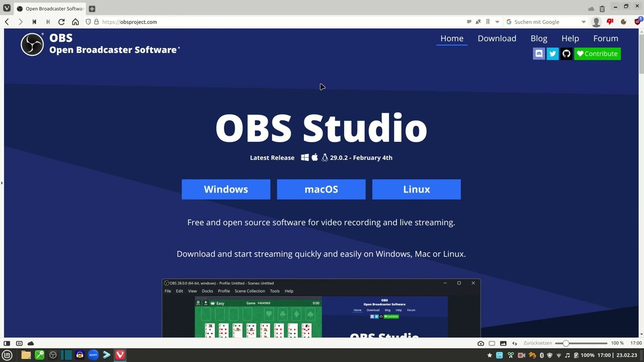Open the Zoom taskbar icon

[x=93, y=355]
